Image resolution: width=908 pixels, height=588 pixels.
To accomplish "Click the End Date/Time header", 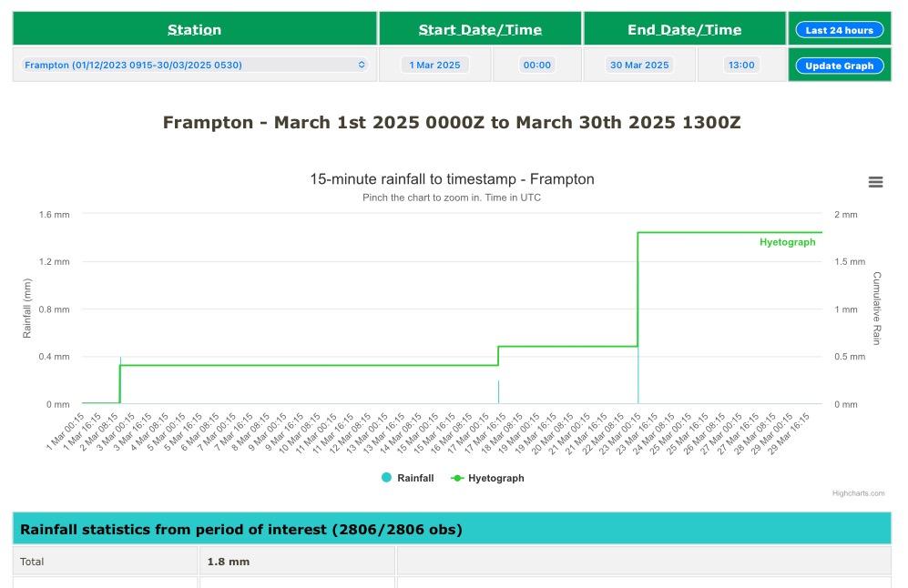I will tap(684, 30).
